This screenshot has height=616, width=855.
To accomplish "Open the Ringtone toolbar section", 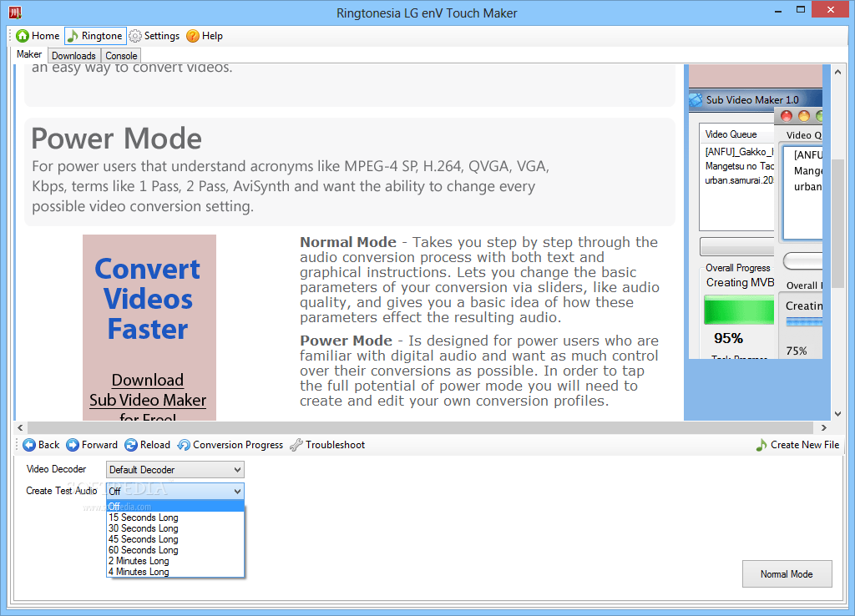I will click(95, 36).
